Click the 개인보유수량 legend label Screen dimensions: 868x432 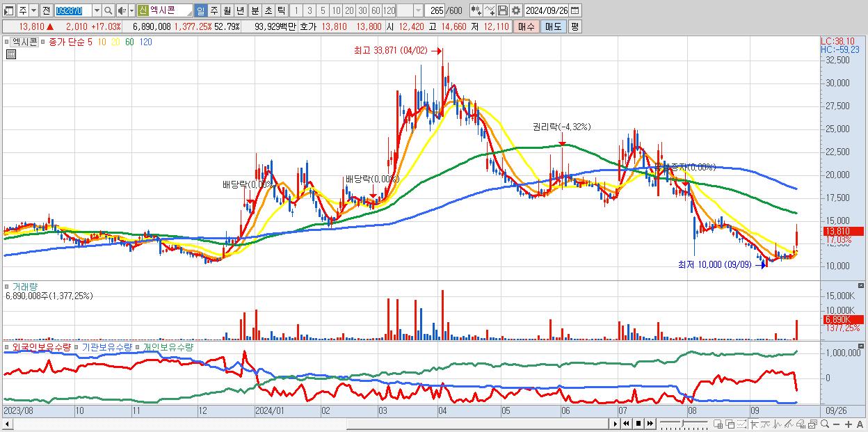168,346
